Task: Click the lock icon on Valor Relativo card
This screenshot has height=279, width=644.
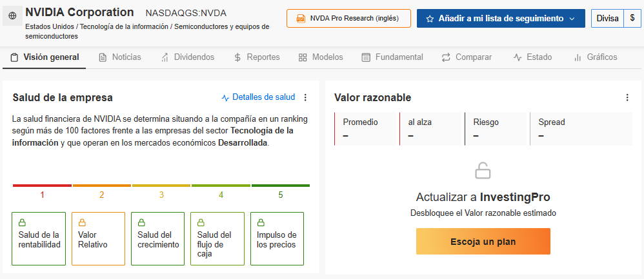Action: point(81,222)
